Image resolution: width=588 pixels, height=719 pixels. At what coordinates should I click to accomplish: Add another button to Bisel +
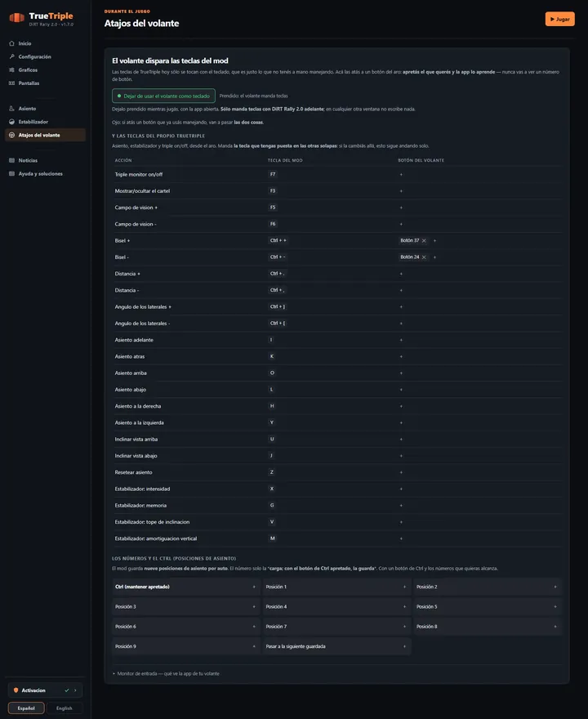coord(435,241)
